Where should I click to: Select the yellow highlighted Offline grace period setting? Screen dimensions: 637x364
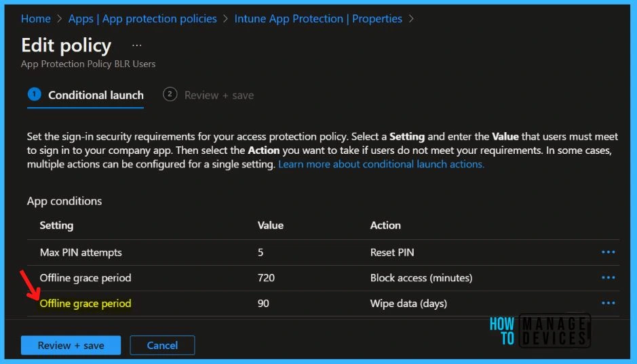85,303
